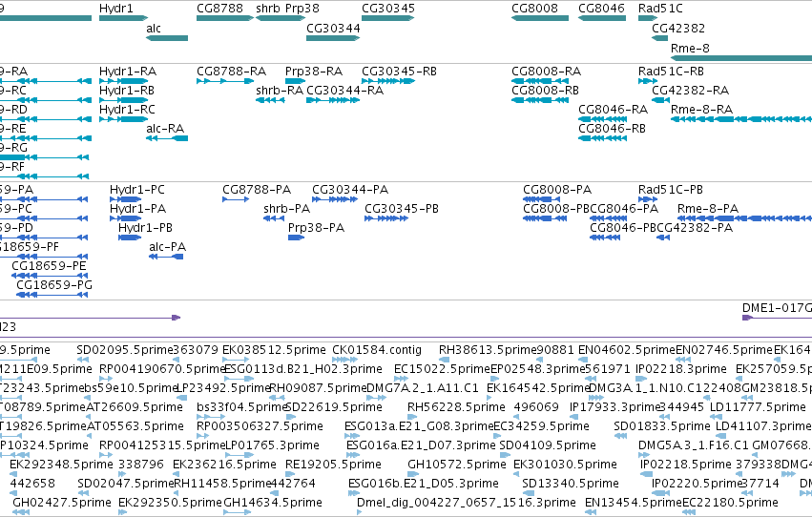Click the CG8788 gene bar
The height and width of the screenshot is (517, 812).
pos(225,18)
